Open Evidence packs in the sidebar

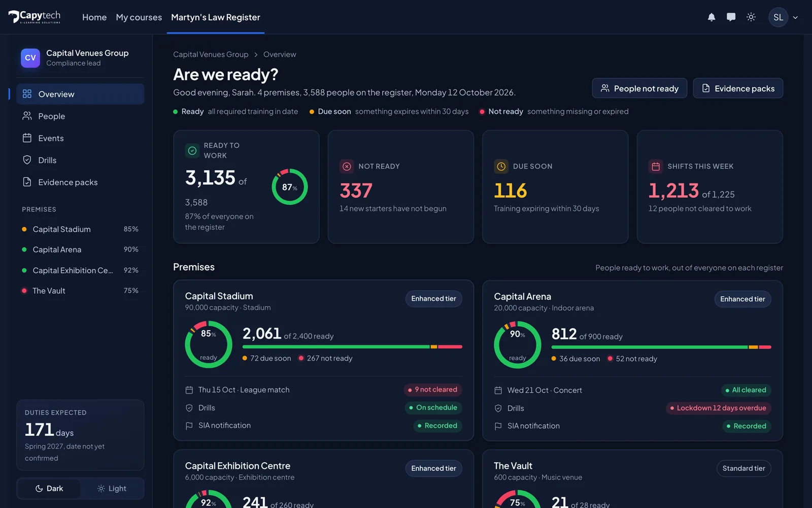[80, 182]
